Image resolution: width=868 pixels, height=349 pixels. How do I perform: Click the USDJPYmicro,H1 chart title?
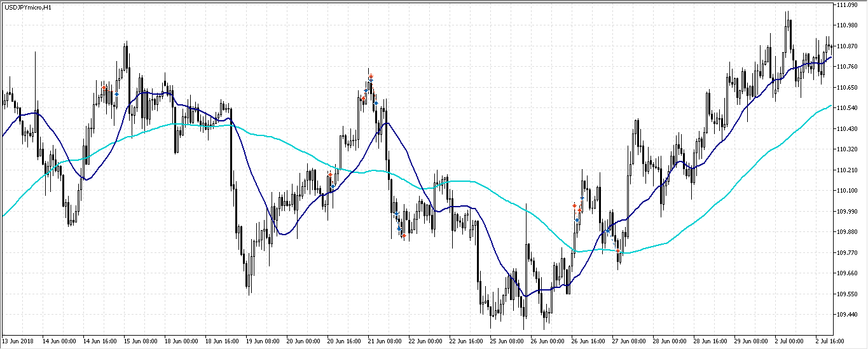[29, 7]
